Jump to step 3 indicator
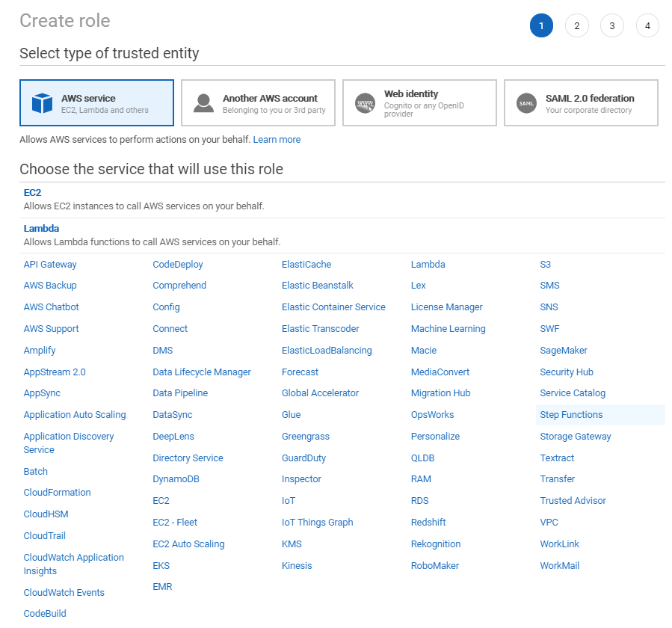This screenshot has width=672, height=628. tap(612, 25)
